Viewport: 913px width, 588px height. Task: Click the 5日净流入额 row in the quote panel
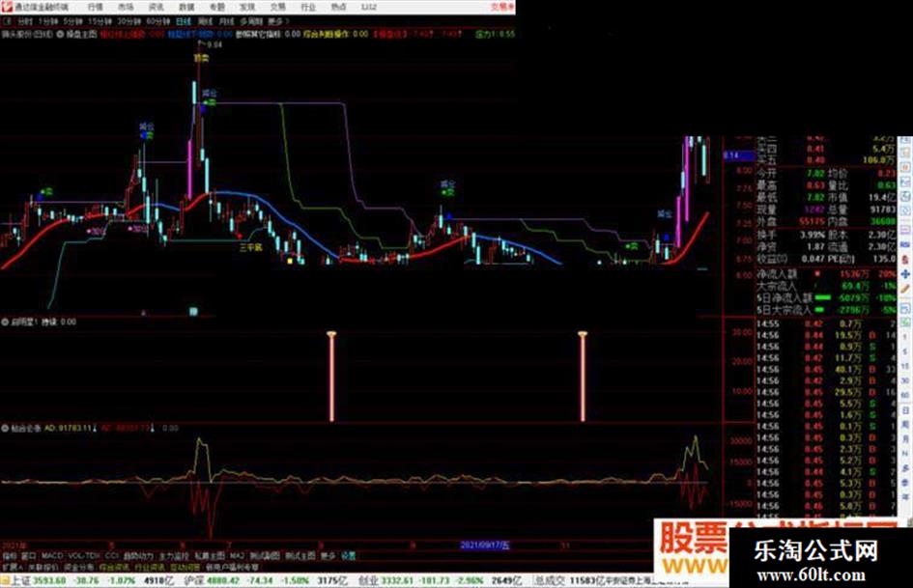(826, 297)
